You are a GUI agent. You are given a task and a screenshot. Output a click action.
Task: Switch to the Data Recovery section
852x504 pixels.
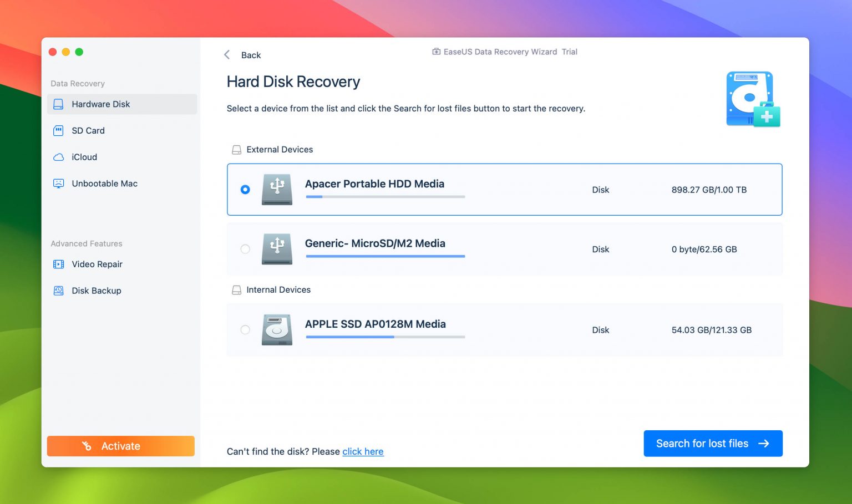pos(77,83)
